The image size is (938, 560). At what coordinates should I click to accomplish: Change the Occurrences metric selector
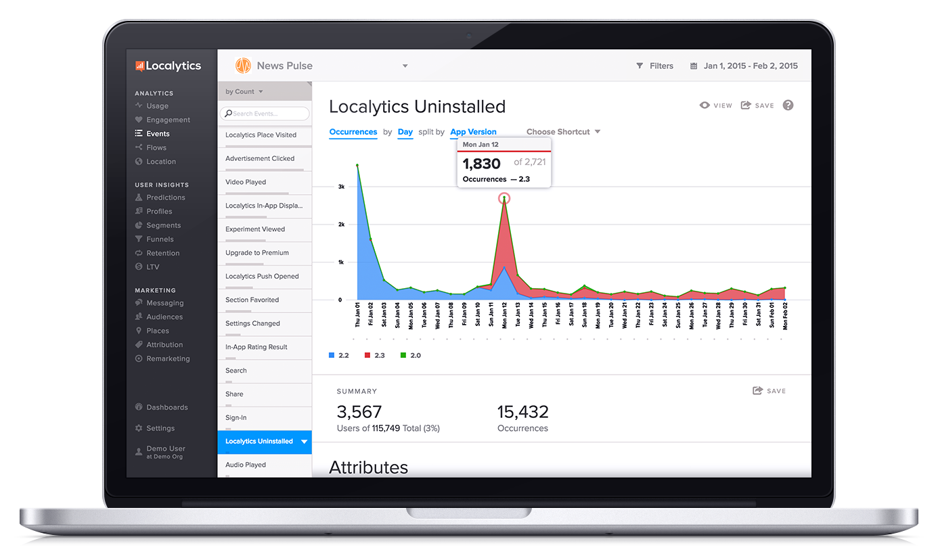(x=353, y=132)
